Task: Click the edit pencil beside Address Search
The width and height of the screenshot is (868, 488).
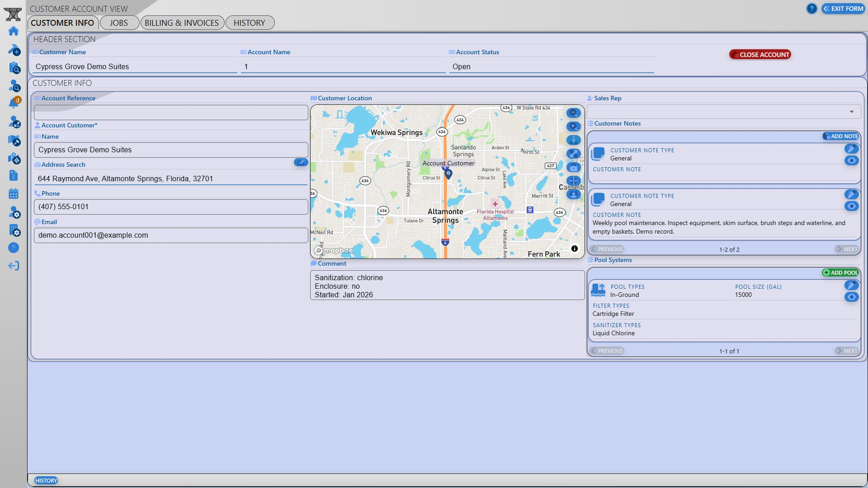Action: pyautogui.click(x=301, y=162)
